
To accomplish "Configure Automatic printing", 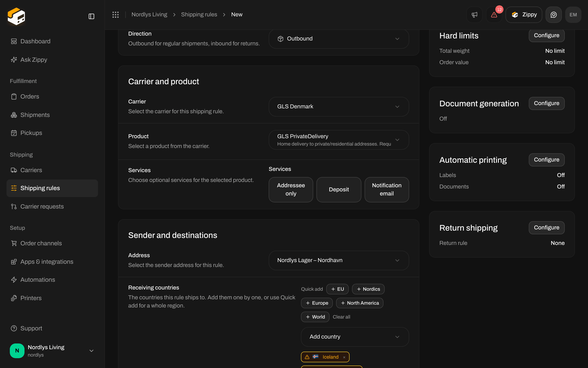I will (x=546, y=160).
